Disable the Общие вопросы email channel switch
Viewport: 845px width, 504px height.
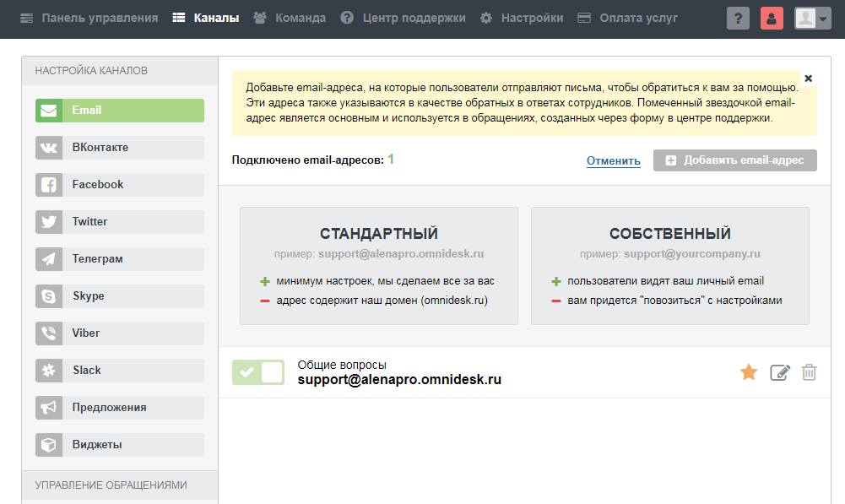258,371
